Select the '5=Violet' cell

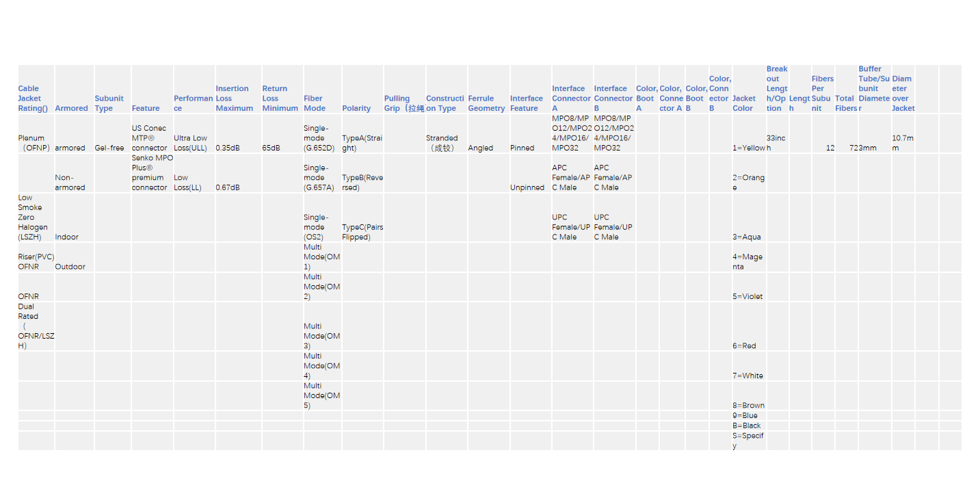click(x=749, y=287)
